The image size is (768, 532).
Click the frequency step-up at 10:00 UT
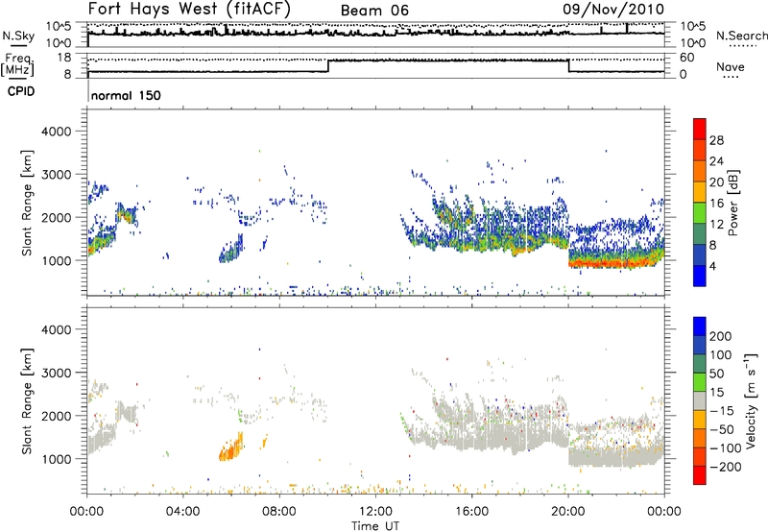[328, 66]
